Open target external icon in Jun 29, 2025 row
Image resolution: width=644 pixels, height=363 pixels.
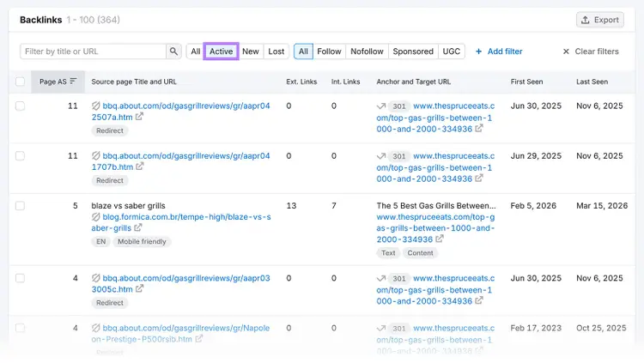tap(479, 178)
